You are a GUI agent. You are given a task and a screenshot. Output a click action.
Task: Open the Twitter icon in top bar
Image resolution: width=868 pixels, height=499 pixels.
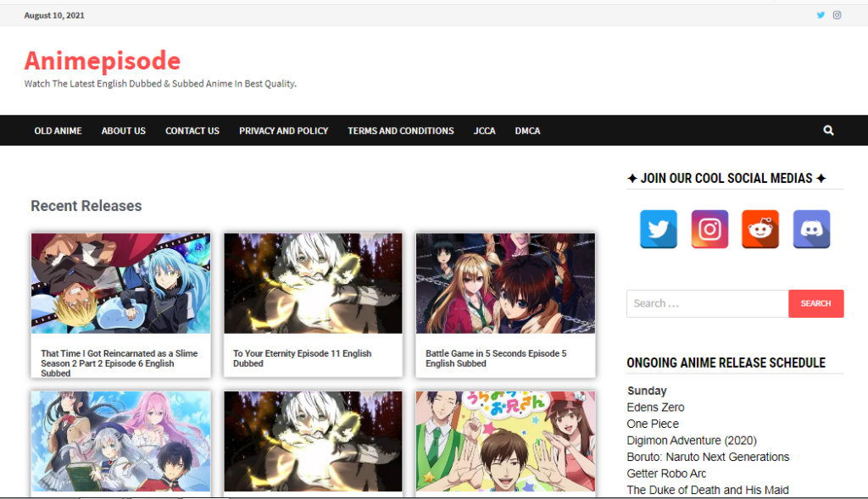click(821, 15)
